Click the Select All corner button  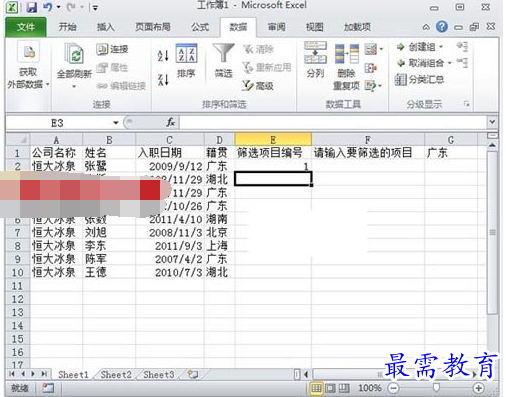tap(18, 139)
